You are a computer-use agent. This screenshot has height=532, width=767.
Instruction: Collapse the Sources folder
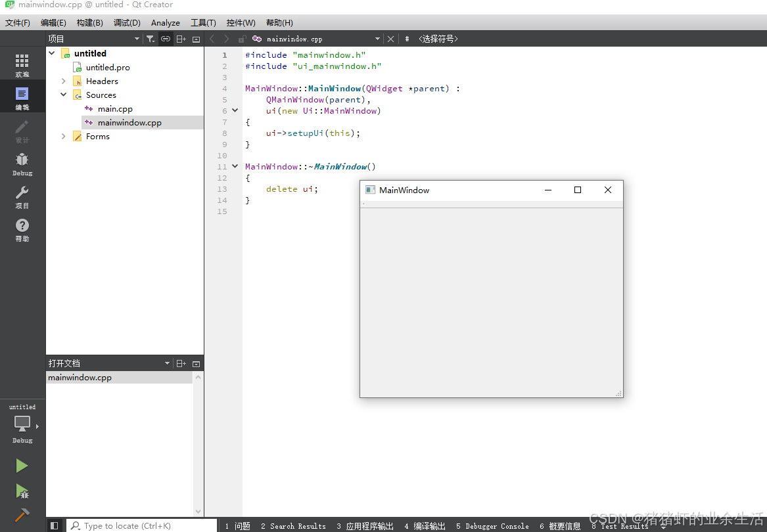(64, 95)
